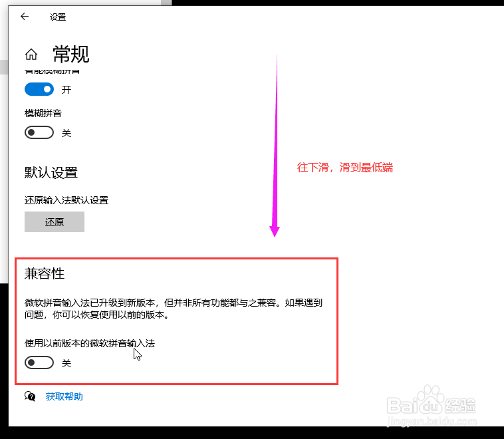Click the 默认设置 section heading
This screenshot has width=504, height=439.
coord(51,173)
